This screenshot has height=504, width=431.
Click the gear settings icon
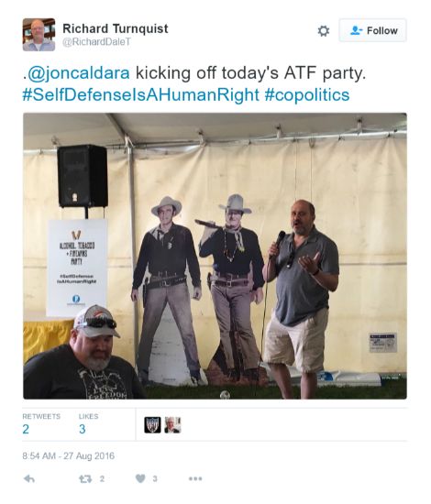pos(323,31)
